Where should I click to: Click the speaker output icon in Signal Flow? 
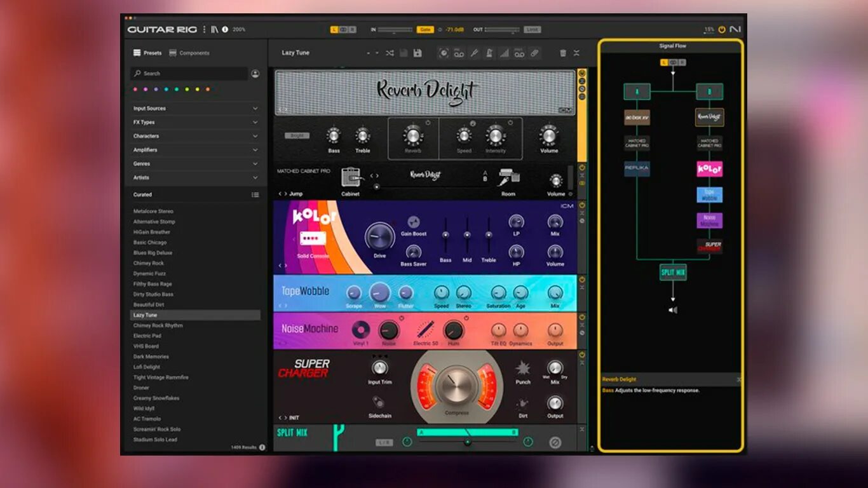pyautogui.click(x=673, y=310)
